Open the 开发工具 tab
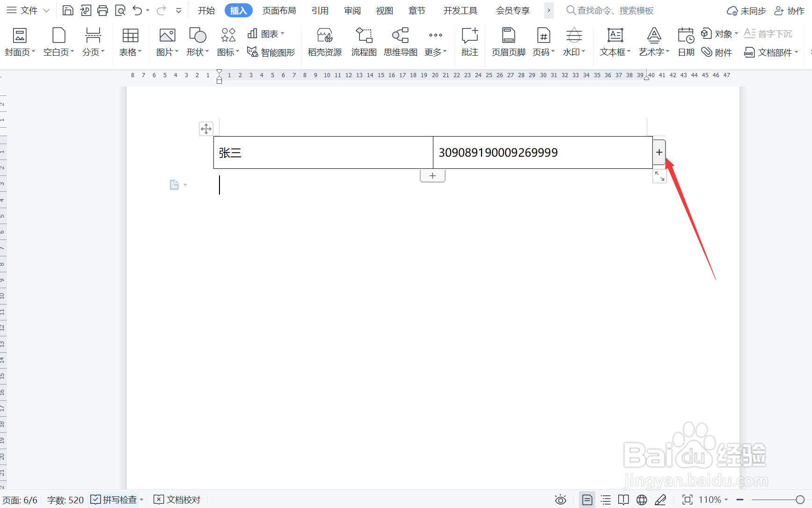 click(461, 10)
